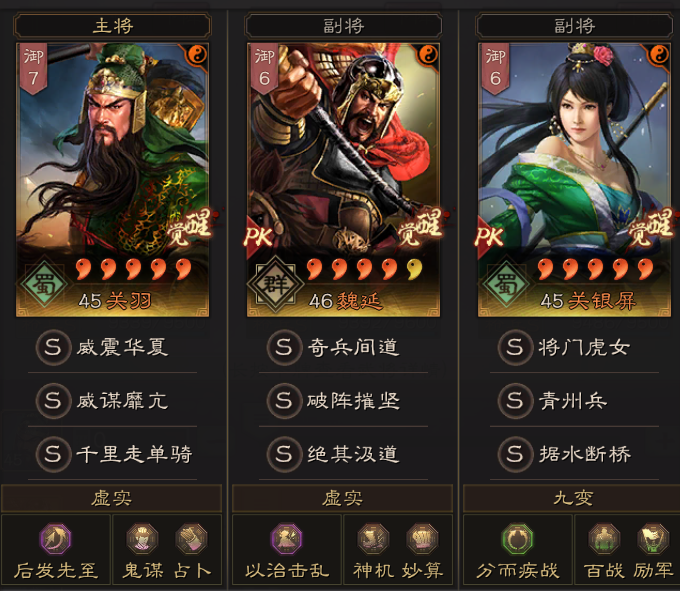Screen dimensions: 680x591
Task: Select the middle 副将 slot header
Action: click(x=343, y=26)
